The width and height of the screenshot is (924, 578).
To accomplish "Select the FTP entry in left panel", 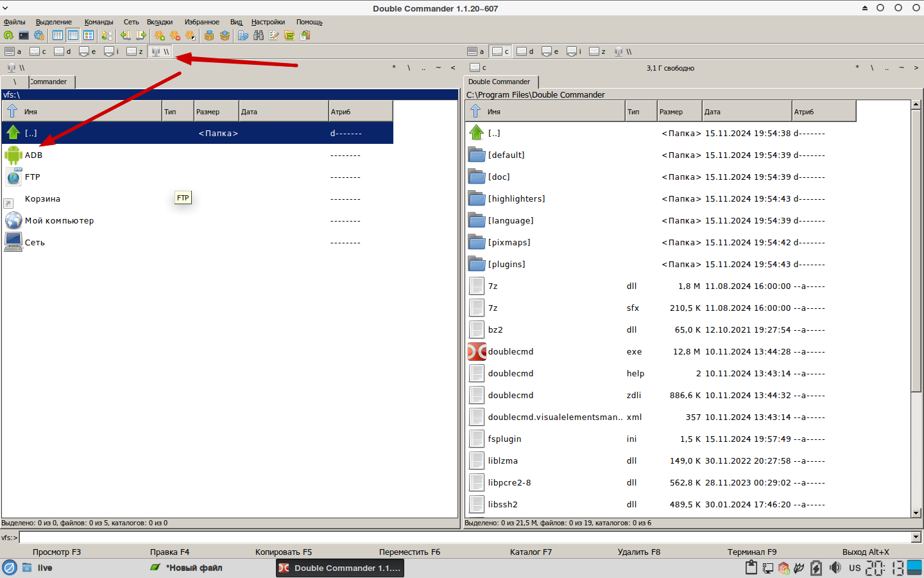I will (x=198, y=177).
